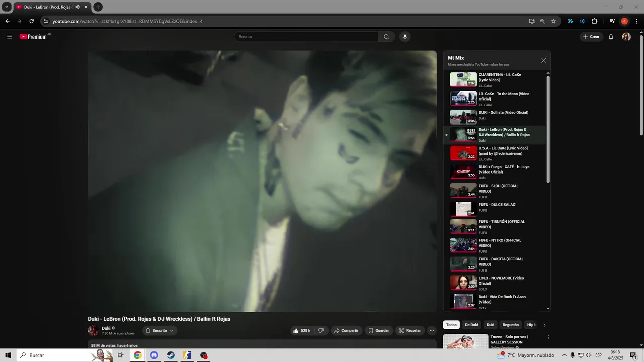Reload the YouTube page
The image size is (644, 362).
click(31, 21)
